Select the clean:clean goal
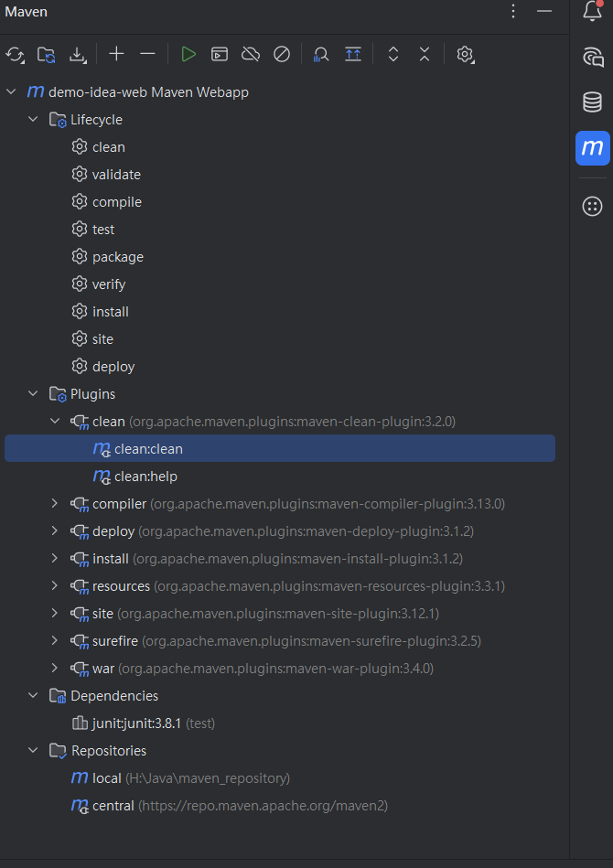The height and width of the screenshot is (868, 613). [280, 448]
